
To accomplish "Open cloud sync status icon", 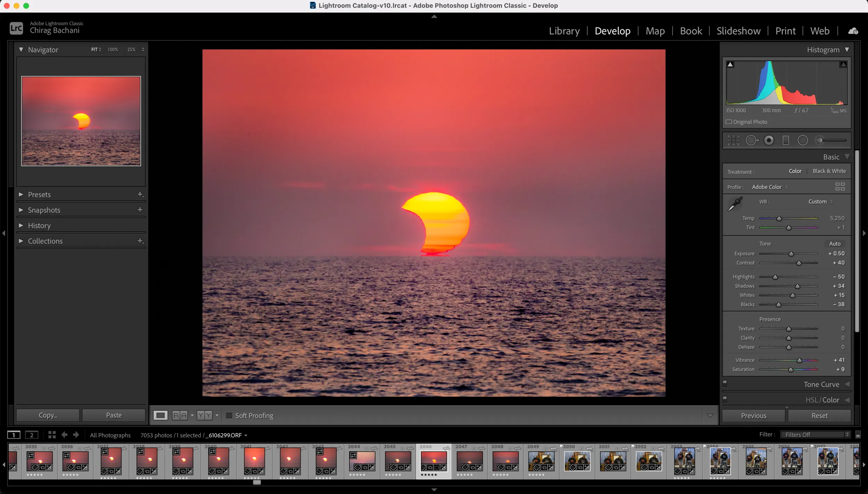I will point(853,31).
